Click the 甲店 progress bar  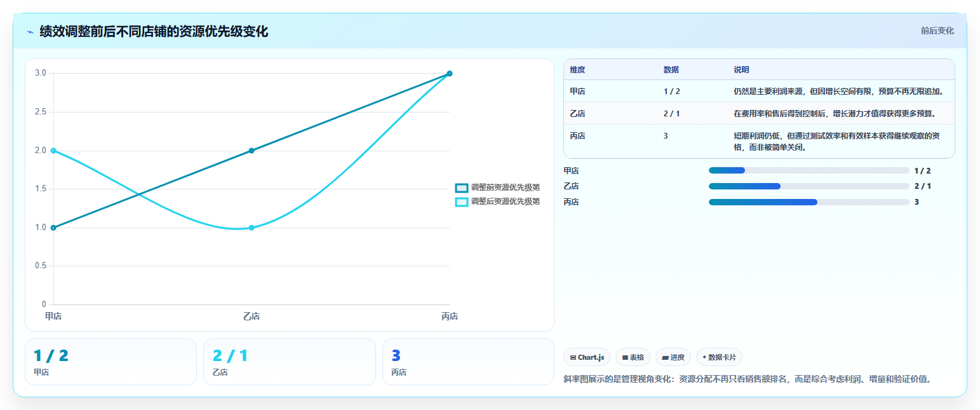coord(809,170)
